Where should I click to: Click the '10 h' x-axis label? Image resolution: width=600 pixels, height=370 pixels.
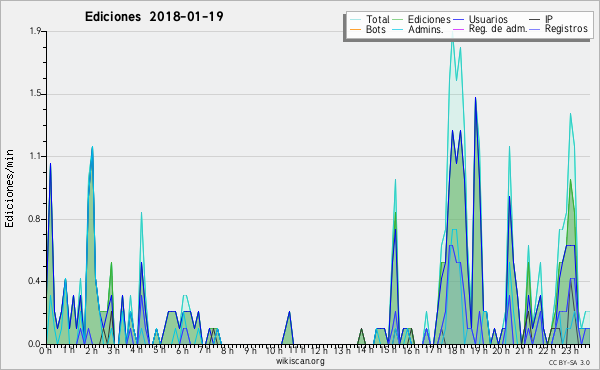click(274, 351)
